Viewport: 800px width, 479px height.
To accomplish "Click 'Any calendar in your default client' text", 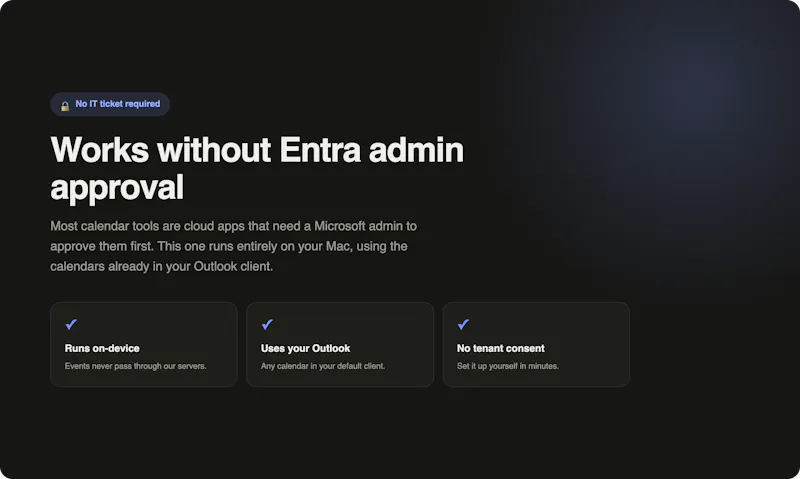I will (323, 366).
